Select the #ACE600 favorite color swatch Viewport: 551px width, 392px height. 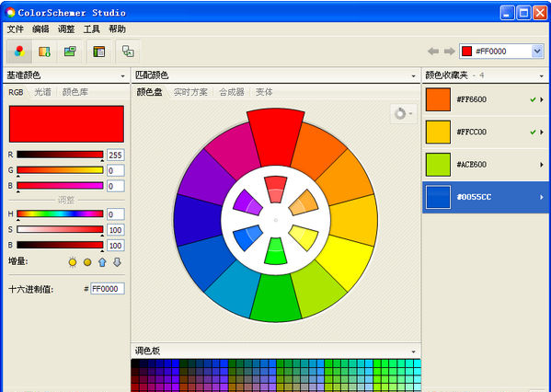438,165
